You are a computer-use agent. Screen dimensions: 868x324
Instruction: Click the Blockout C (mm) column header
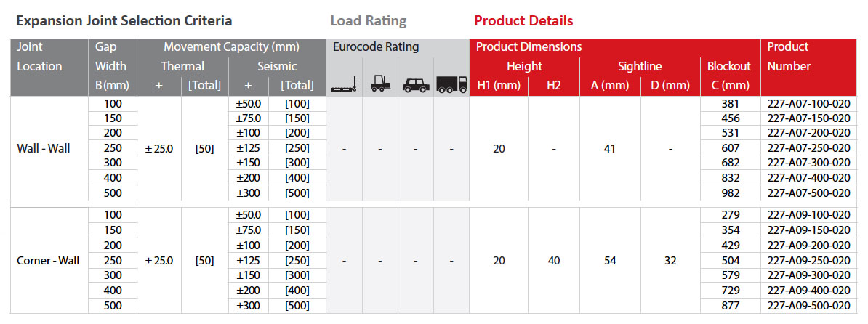coord(728,76)
